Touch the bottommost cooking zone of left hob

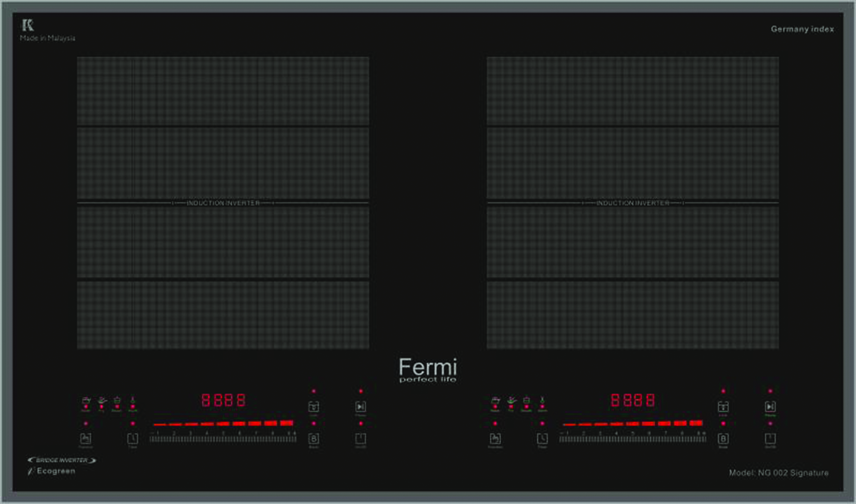(x=223, y=315)
